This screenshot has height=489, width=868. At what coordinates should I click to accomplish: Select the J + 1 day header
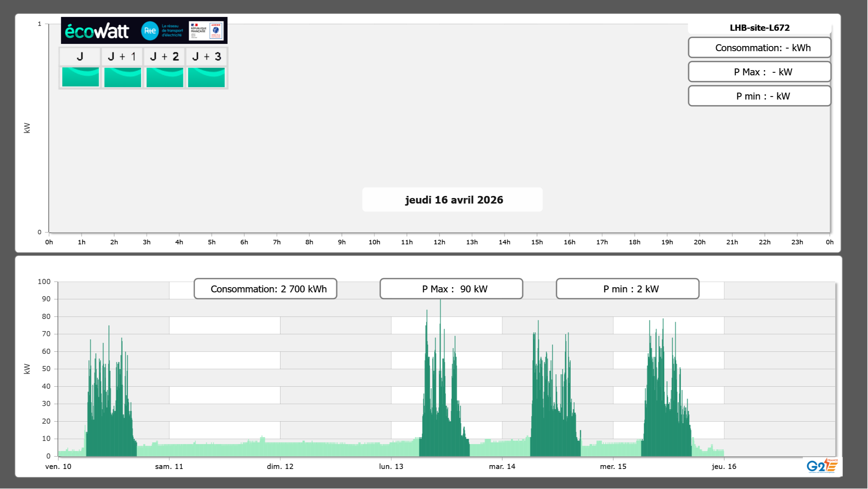point(122,57)
